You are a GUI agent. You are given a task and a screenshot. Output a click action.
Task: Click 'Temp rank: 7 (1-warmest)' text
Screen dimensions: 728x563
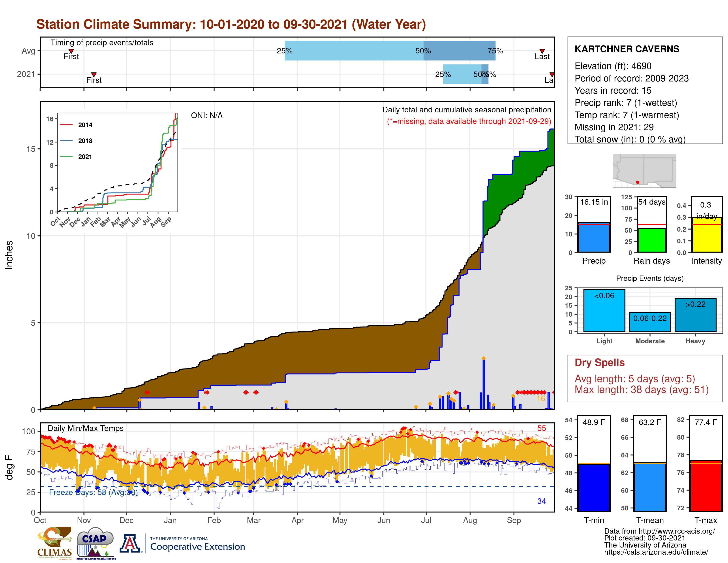click(627, 115)
